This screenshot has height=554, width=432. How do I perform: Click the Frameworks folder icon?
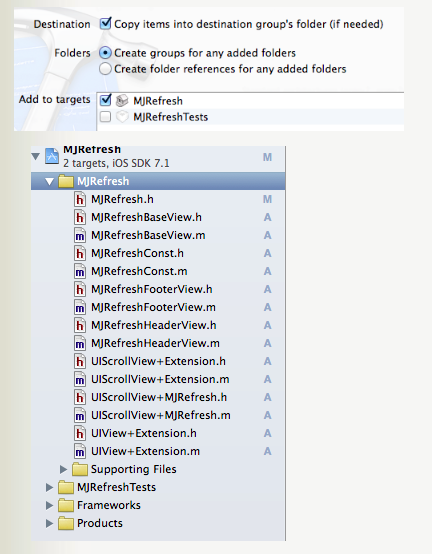66,505
